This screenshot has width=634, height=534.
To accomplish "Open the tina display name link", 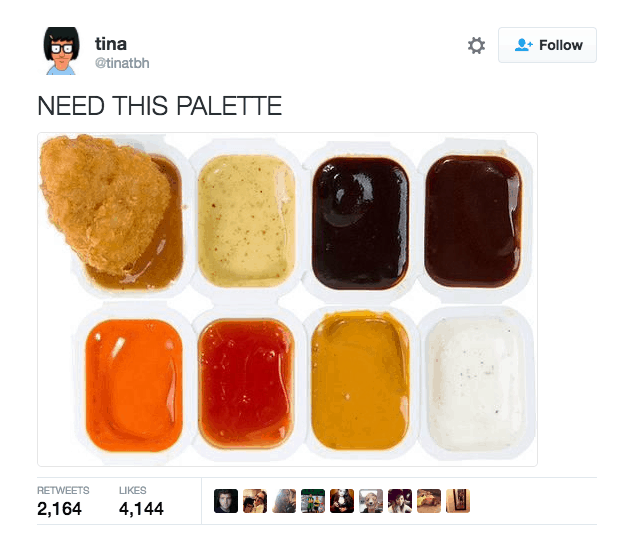I will 111,44.
